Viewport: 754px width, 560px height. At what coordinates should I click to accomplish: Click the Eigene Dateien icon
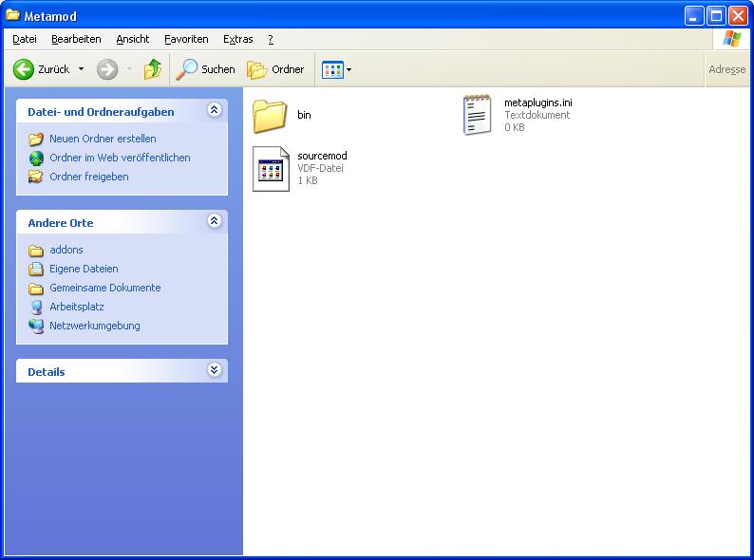pos(35,269)
